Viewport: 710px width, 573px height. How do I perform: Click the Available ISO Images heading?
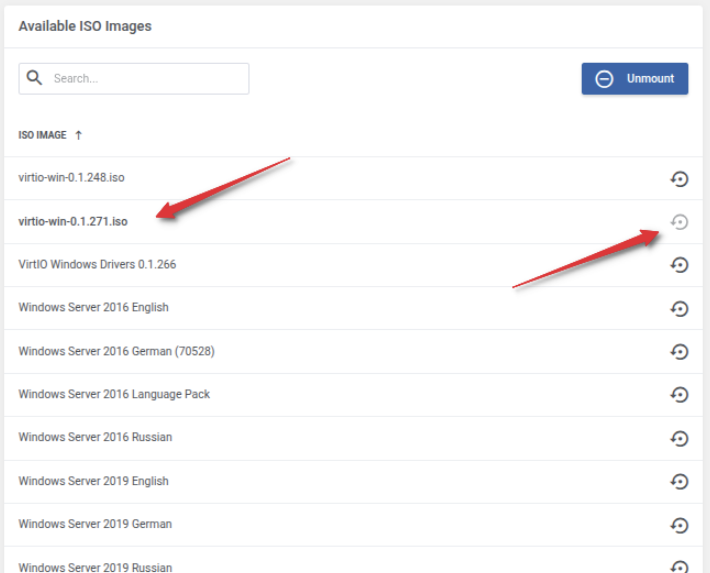pos(85,26)
